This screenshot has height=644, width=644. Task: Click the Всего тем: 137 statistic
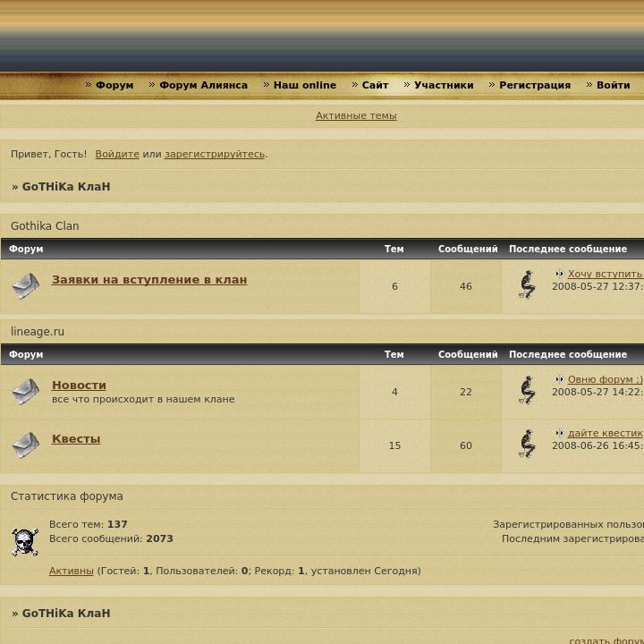pyautogui.click(x=89, y=524)
